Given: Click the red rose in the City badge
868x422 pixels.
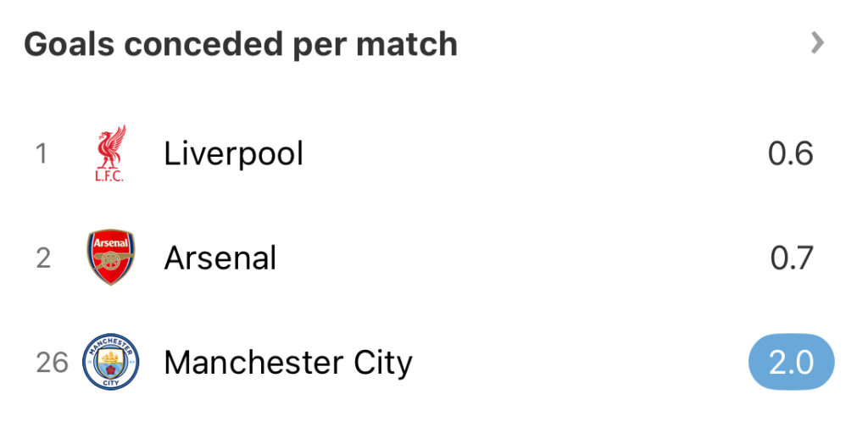Looking at the screenshot, I should (x=111, y=369).
